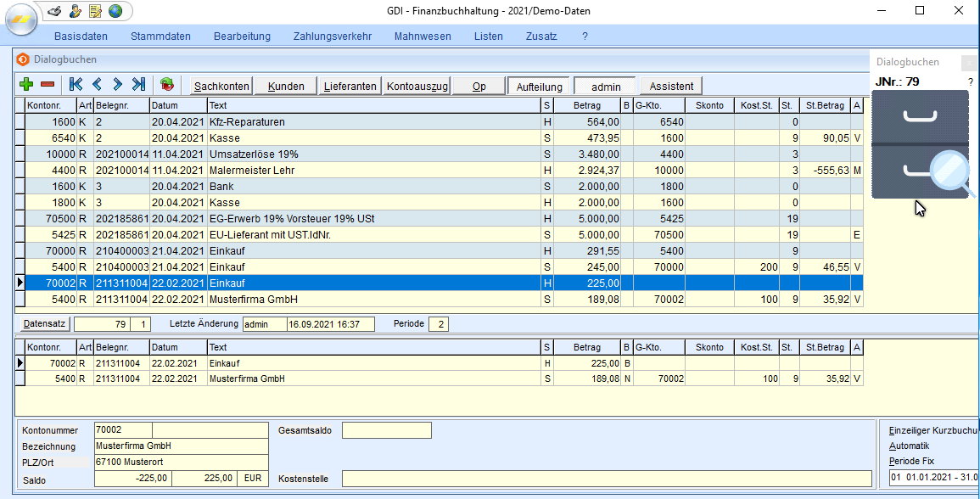
Task: Click the Kontoauszug button
Action: 416,87
